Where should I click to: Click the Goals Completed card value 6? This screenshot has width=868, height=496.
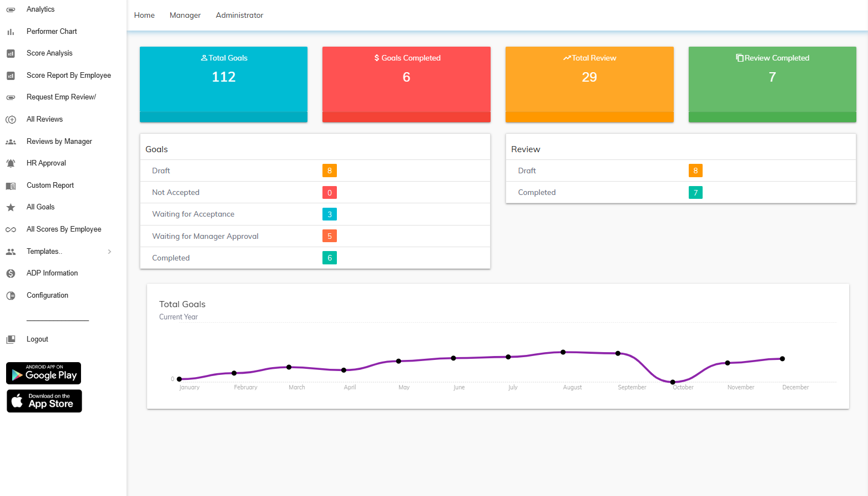pos(406,77)
